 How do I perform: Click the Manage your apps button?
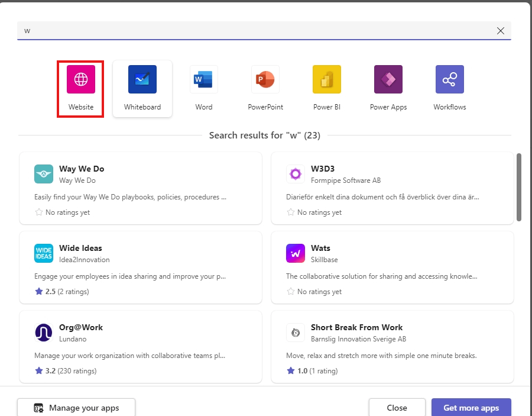[x=76, y=408]
